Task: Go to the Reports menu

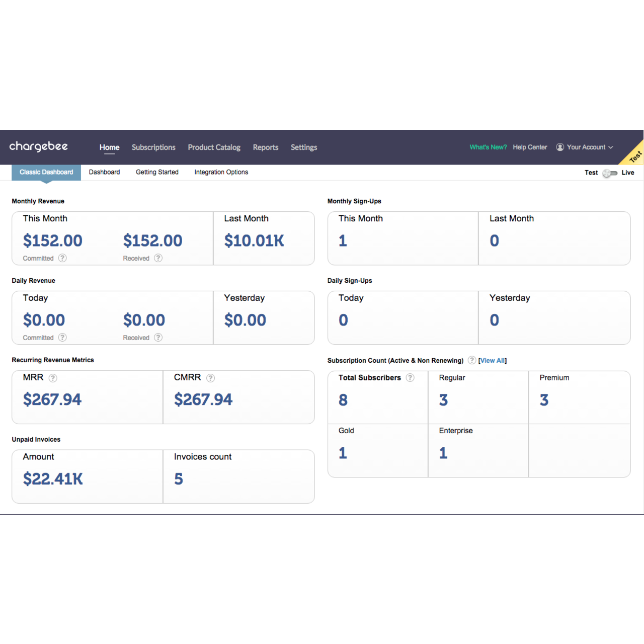Action: 265,147
